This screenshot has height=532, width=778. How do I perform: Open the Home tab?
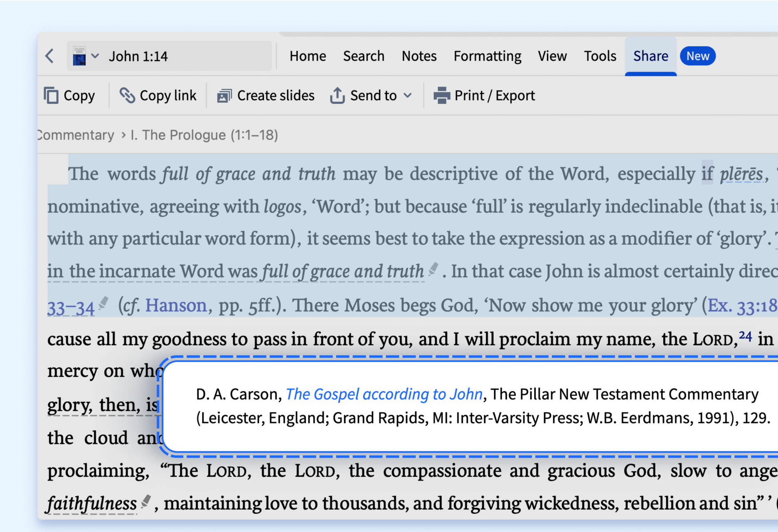308,56
